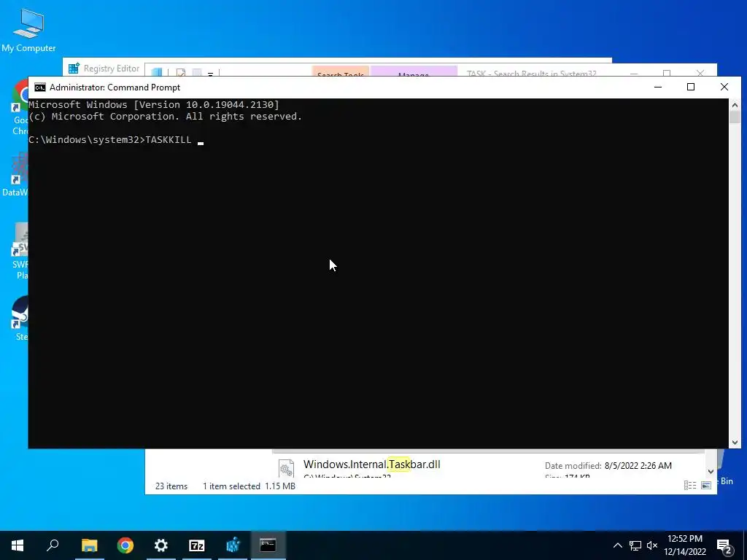Open 7-Zip from the taskbar

click(x=197, y=545)
